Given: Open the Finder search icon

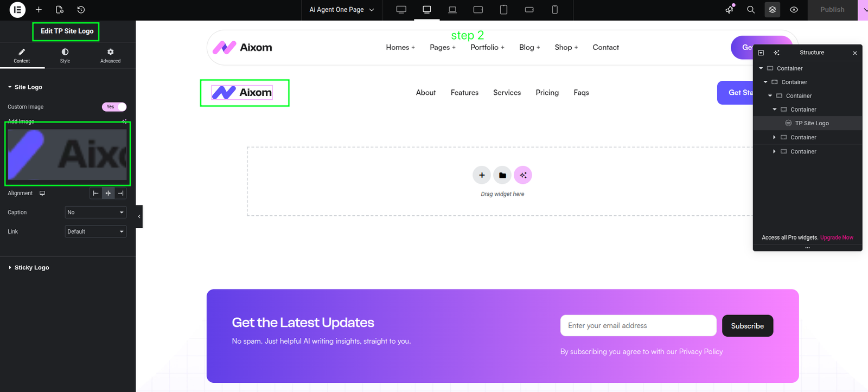Looking at the screenshot, I should pyautogui.click(x=751, y=10).
